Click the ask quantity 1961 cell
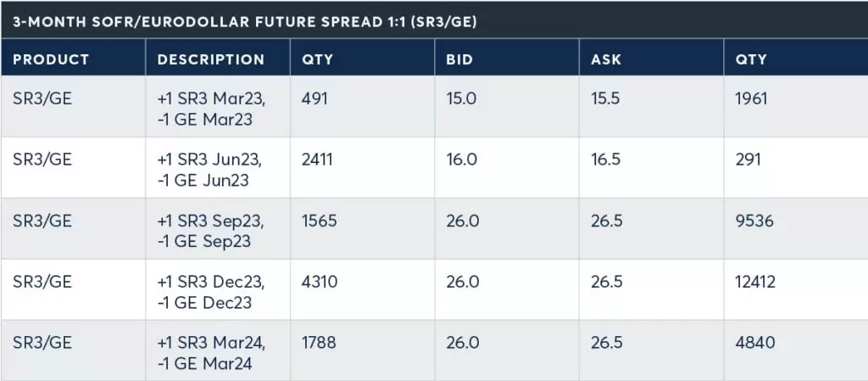868x381 pixels. (x=752, y=98)
